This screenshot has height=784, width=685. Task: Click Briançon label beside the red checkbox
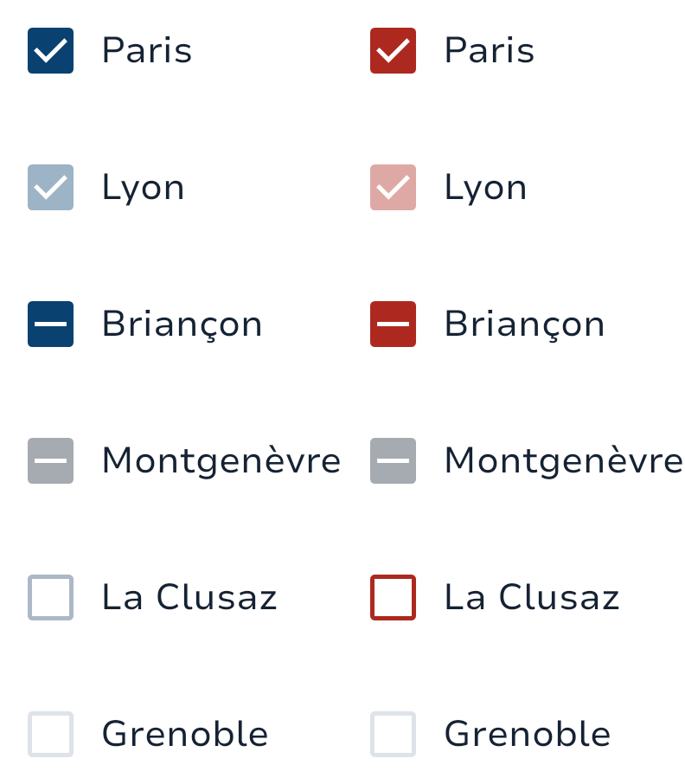[524, 325]
